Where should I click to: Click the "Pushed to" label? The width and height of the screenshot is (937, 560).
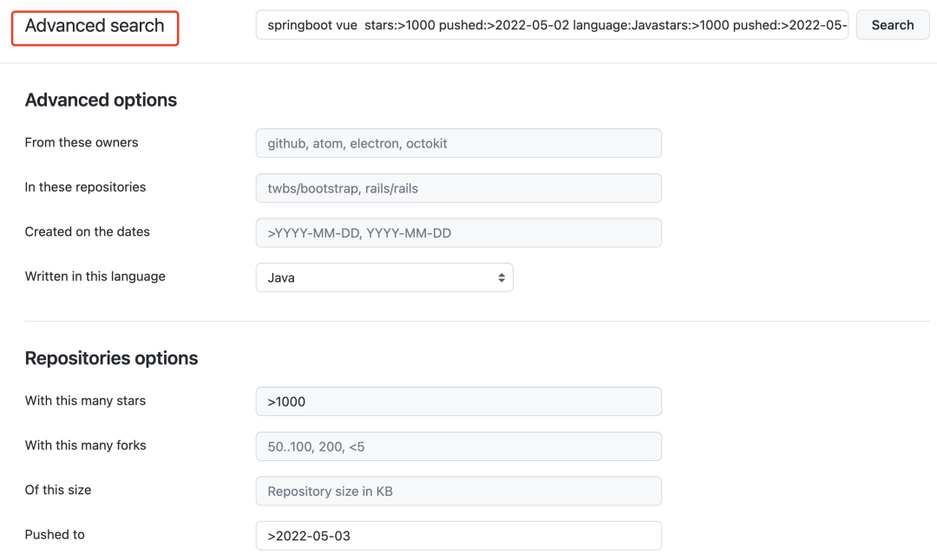(55, 534)
